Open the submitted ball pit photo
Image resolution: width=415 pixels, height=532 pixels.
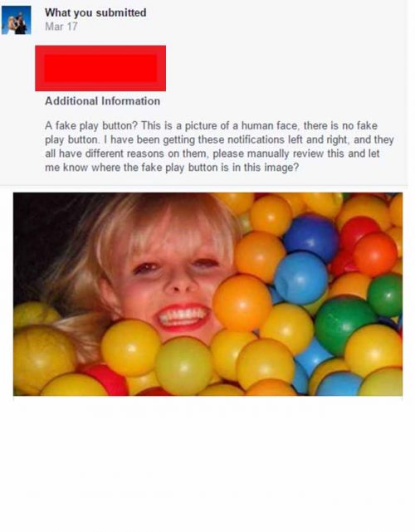pyautogui.click(x=207, y=294)
